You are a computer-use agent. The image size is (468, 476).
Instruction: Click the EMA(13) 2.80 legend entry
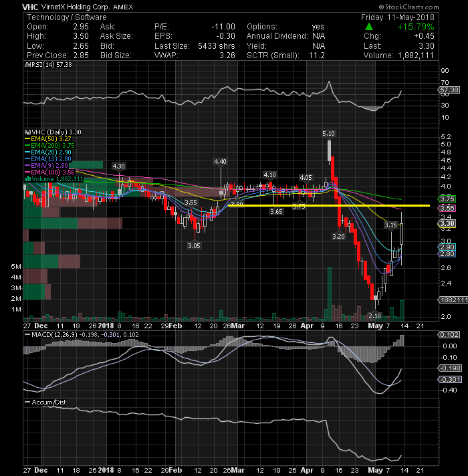tap(48, 158)
